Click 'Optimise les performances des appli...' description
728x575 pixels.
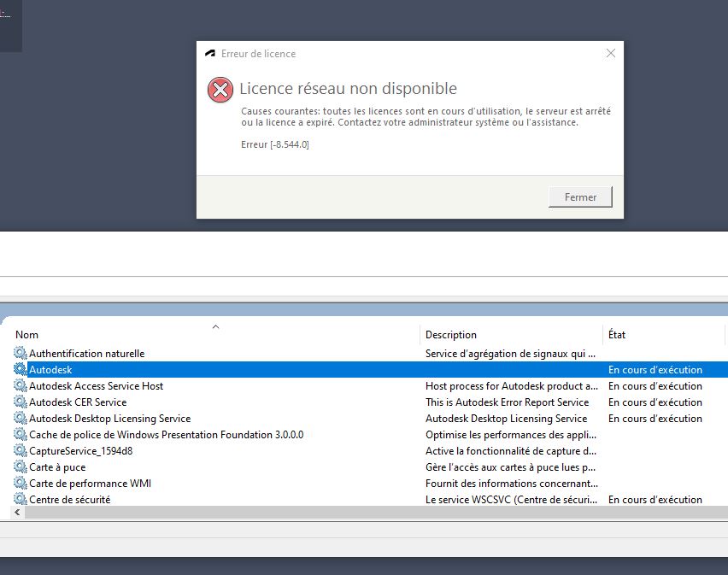point(511,435)
